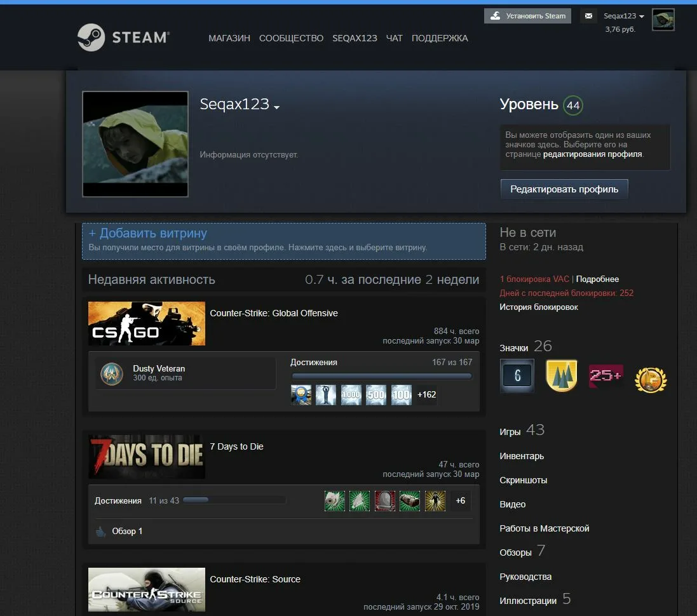
Task: Click the thumbs-up icon next to Обзор 1
Action: tap(101, 532)
